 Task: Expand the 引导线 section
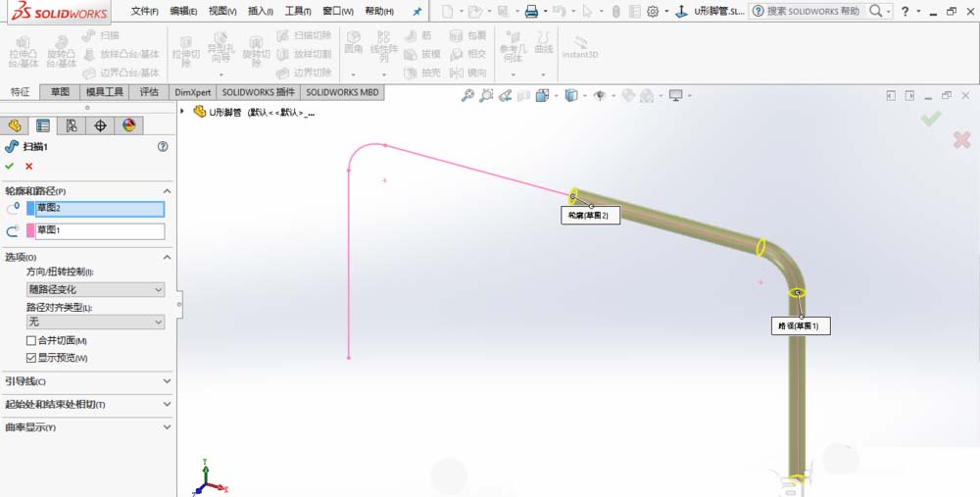point(167,380)
